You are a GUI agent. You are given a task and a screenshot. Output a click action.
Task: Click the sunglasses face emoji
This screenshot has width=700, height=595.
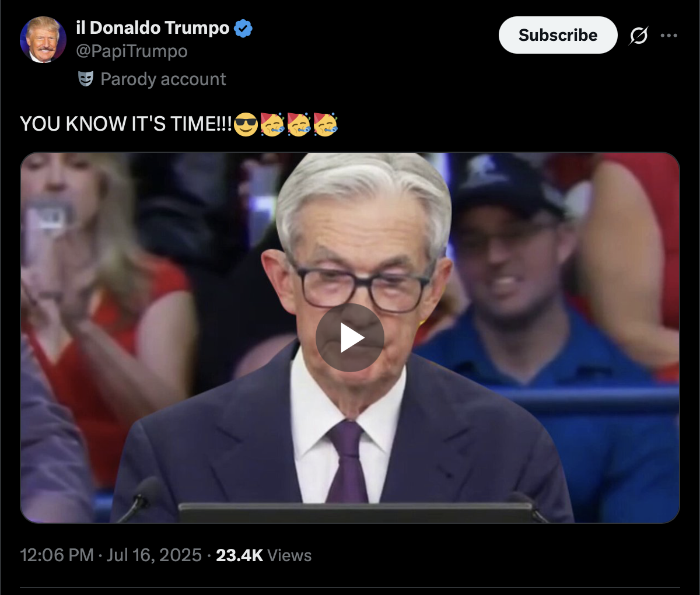246,124
